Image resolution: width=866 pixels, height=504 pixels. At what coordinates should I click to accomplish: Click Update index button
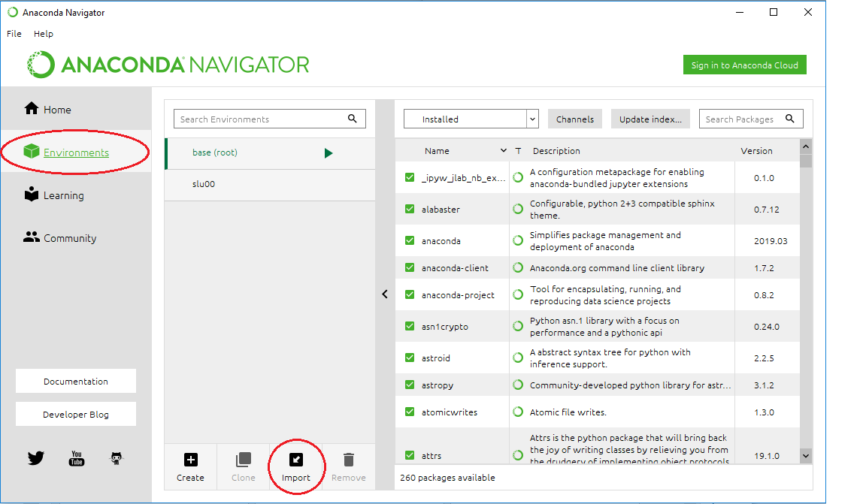[650, 119]
